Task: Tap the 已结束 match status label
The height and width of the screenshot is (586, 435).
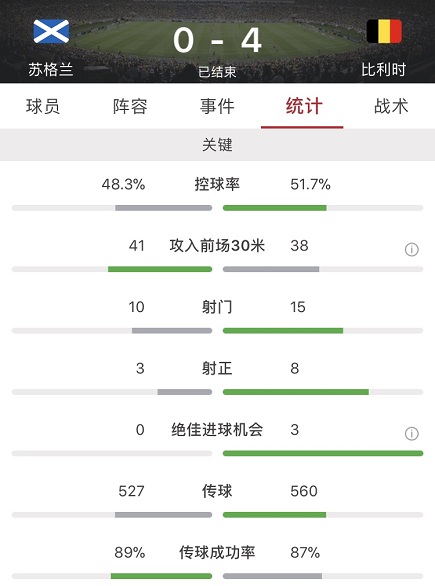Action: [217, 71]
